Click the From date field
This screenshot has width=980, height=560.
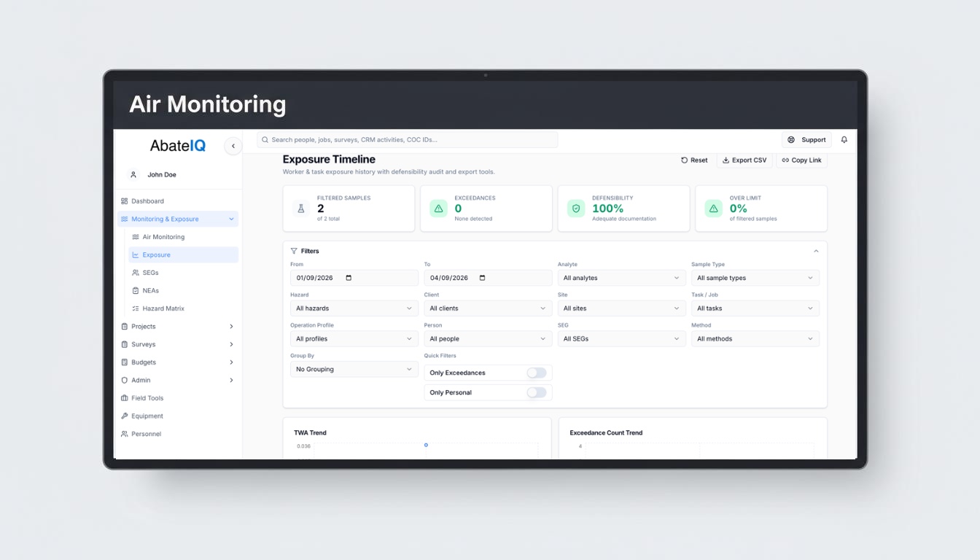(x=354, y=278)
